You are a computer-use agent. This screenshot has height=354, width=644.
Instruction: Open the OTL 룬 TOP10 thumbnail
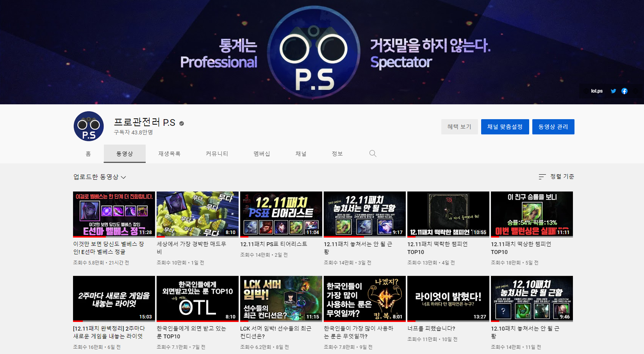pyautogui.click(x=198, y=299)
